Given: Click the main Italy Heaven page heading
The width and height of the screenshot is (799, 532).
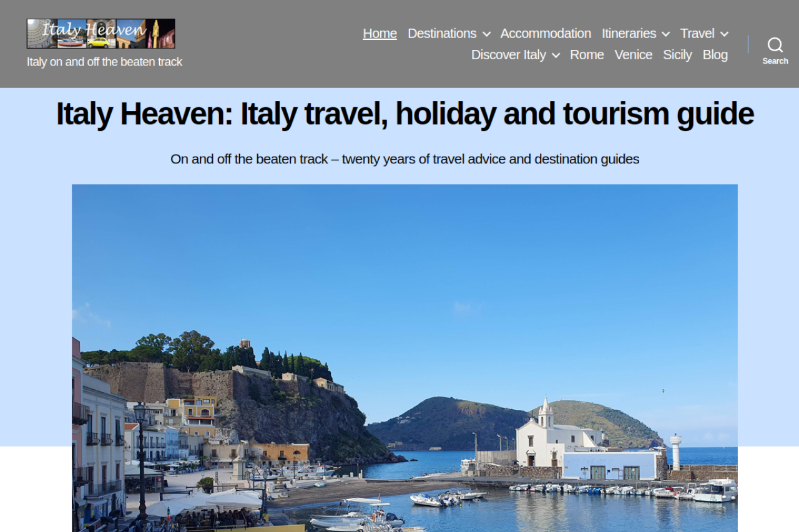Looking at the screenshot, I should coord(404,114).
